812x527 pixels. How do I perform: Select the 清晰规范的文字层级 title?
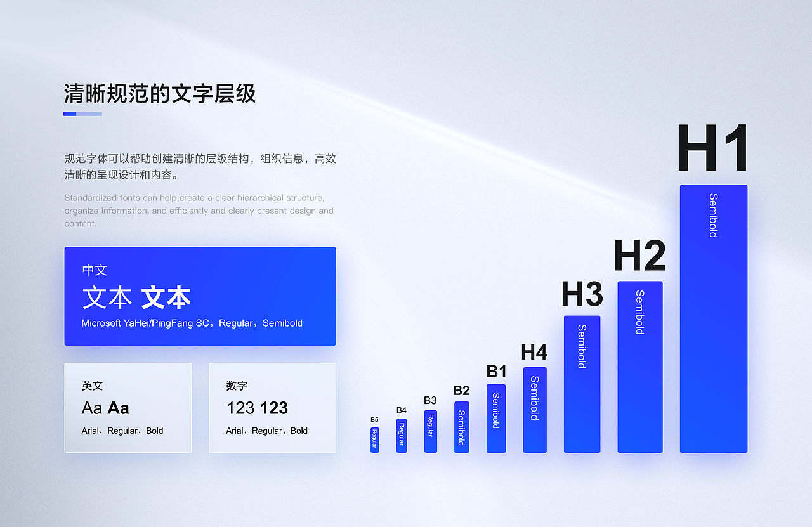[x=159, y=93]
